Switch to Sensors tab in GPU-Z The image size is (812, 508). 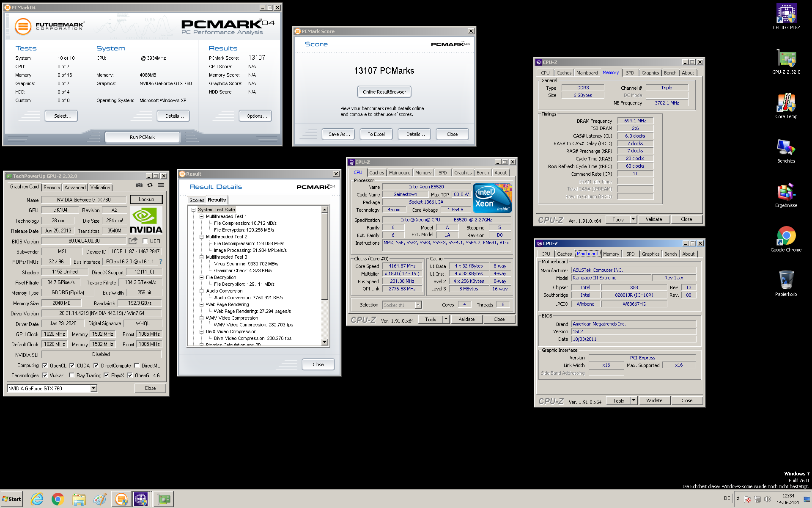[x=52, y=188]
